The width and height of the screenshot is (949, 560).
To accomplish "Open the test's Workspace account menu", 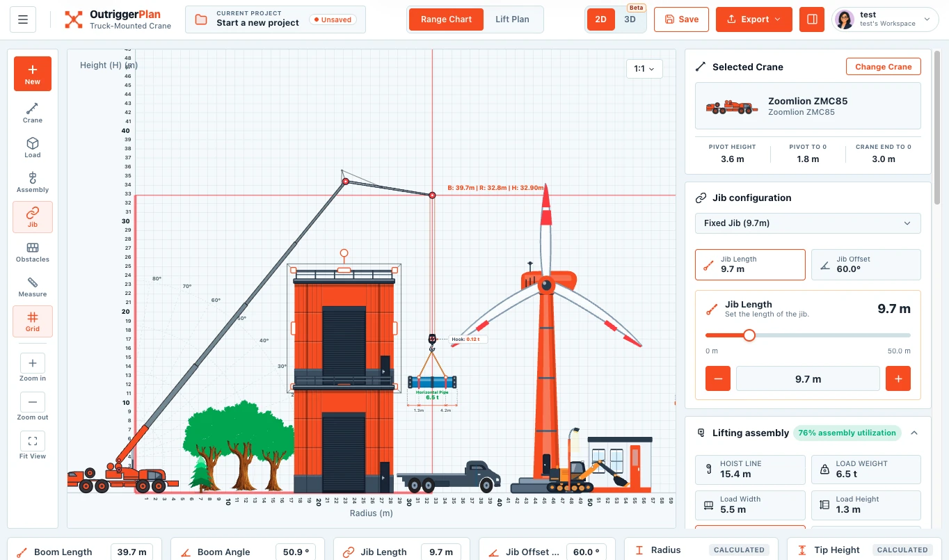I will tap(886, 19).
